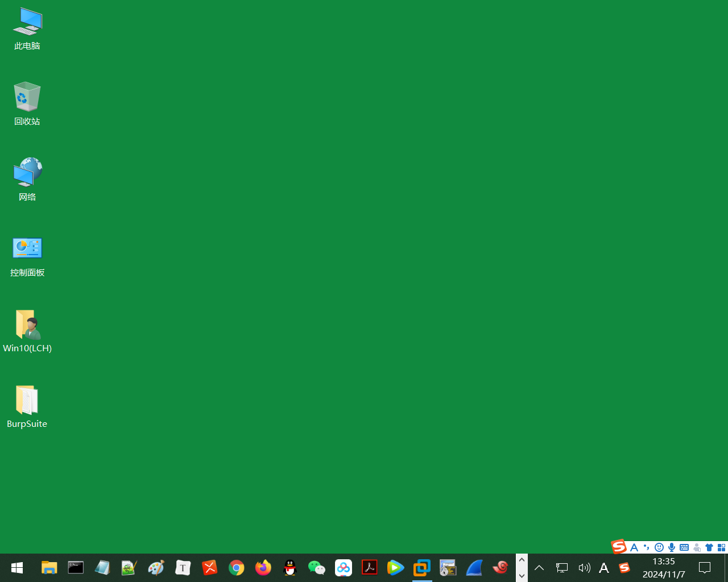Open Tencent Video from the taskbar
The image size is (728, 582).
(395, 568)
